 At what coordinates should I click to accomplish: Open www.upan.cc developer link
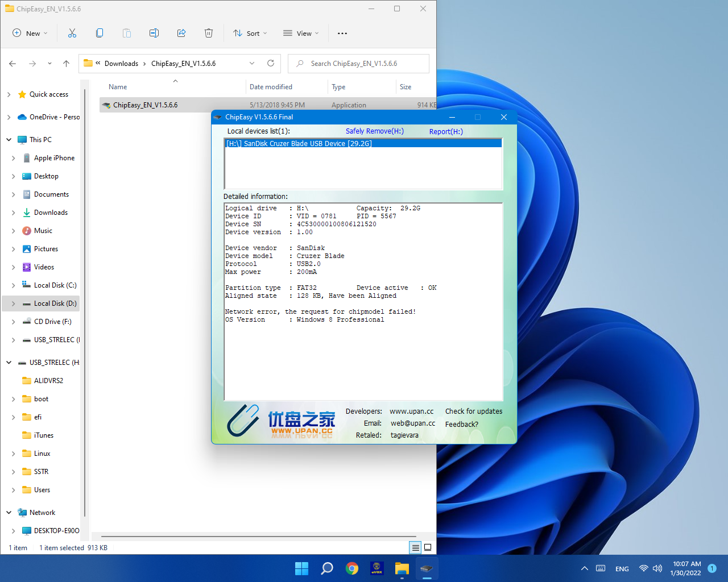click(x=411, y=411)
